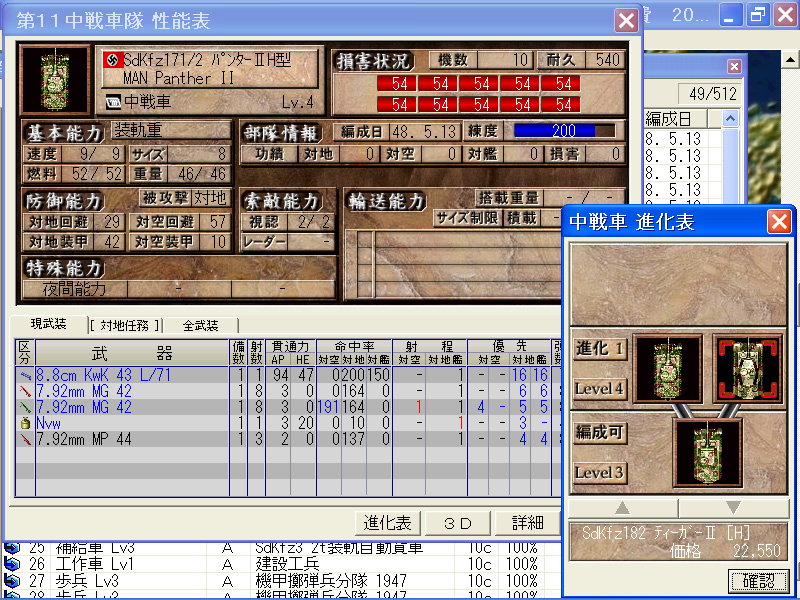Click the down arrow in evolution table
This screenshot has width=800, height=600.
click(x=734, y=508)
